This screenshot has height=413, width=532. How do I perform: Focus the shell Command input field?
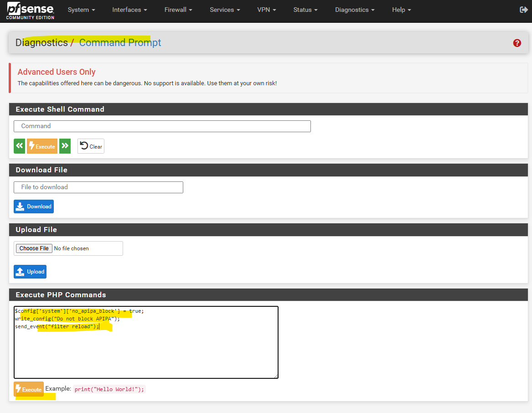click(x=162, y=126)
